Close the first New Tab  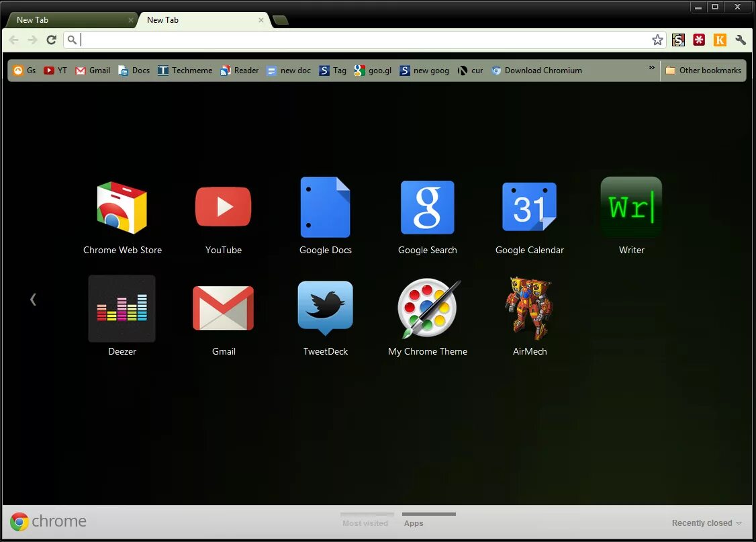131,20
